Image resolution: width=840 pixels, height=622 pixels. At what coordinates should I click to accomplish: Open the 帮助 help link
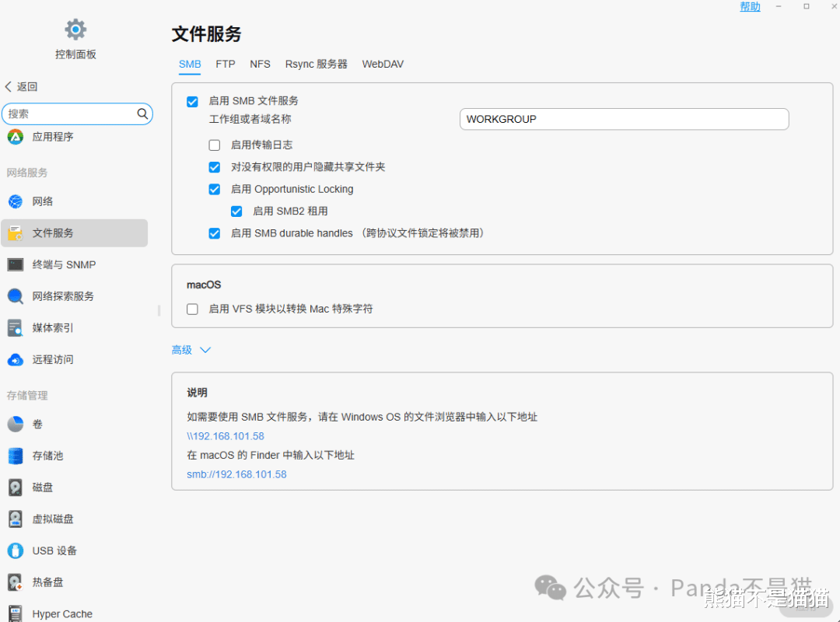coord(750,6)
